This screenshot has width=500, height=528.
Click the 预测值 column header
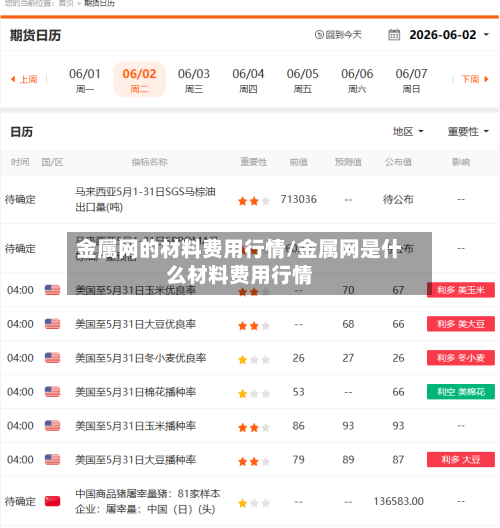348,162
